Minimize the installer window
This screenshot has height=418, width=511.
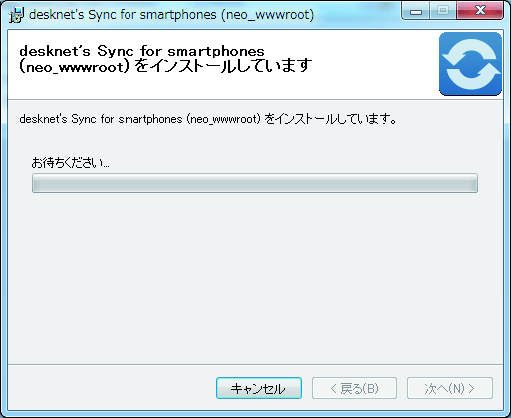[416, 11]
